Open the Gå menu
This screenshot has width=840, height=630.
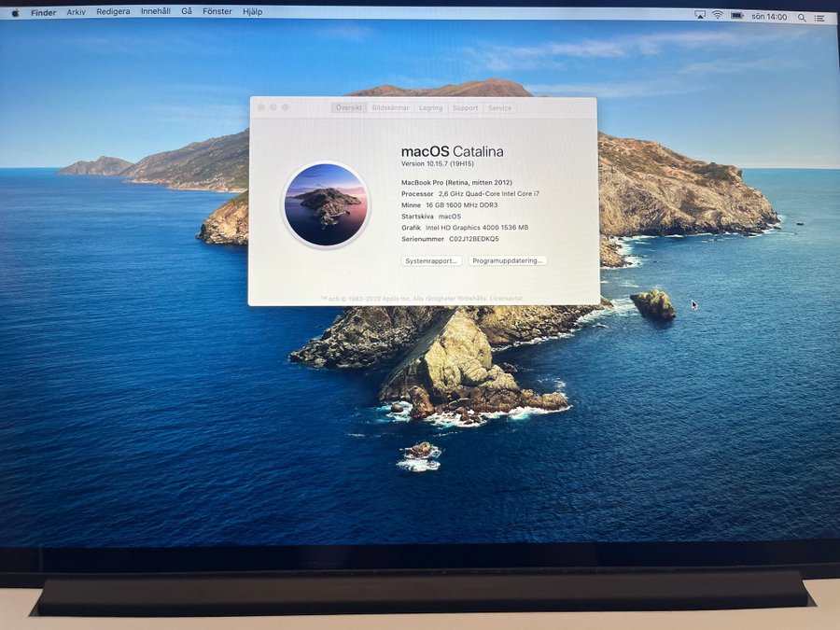click(187, 11)
